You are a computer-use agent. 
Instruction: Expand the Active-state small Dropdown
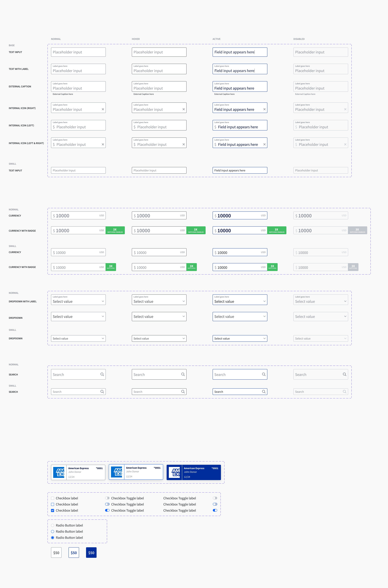240,338
